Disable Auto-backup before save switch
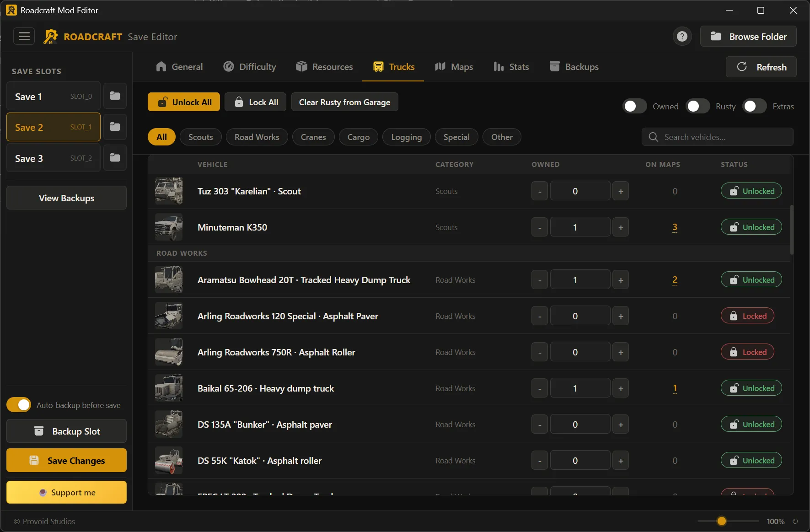 (x=19, y=405)
